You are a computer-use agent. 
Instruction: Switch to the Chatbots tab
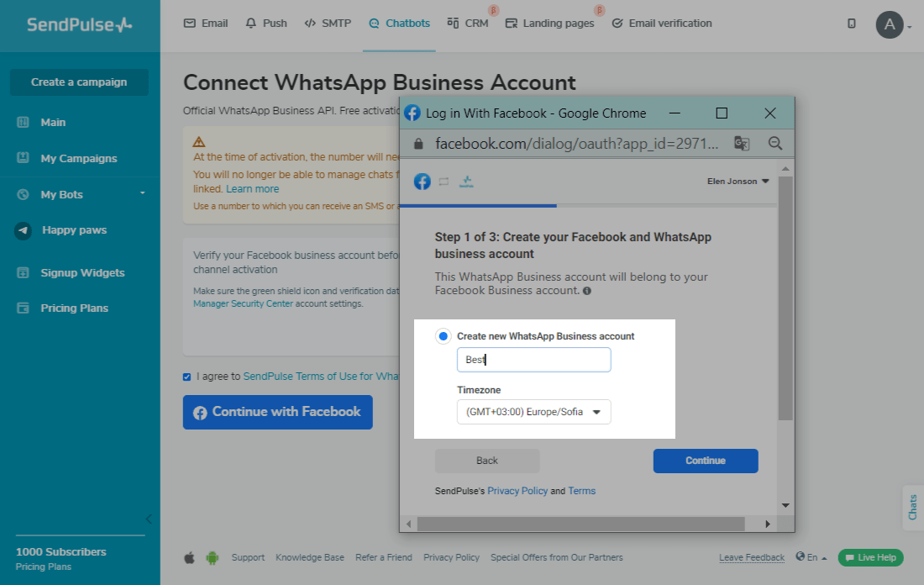click(399, 24)
